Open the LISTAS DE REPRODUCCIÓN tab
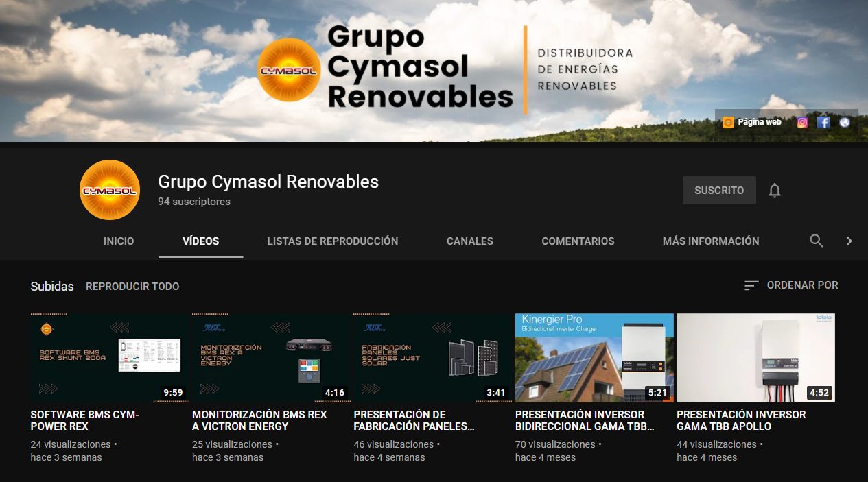Screen dimensions: 868x482 coord(332,241)
